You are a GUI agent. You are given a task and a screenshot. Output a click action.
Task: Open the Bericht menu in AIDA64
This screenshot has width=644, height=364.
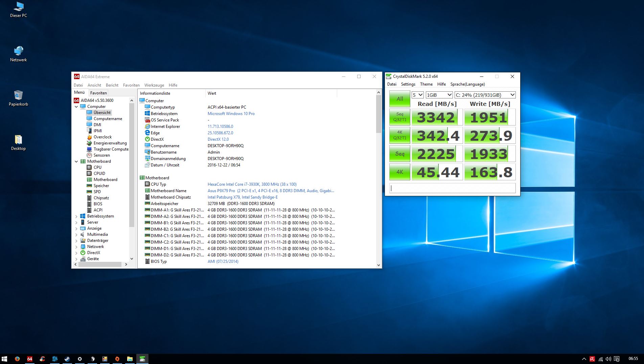[112, 85]
